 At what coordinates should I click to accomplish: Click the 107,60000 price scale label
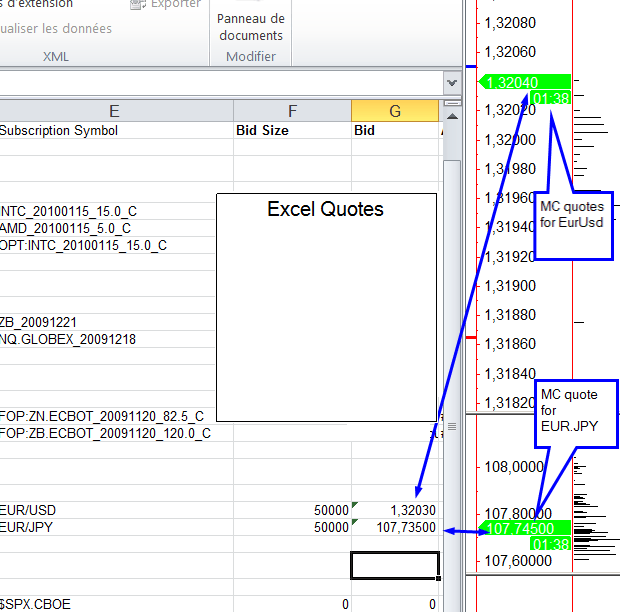point(518,561)
